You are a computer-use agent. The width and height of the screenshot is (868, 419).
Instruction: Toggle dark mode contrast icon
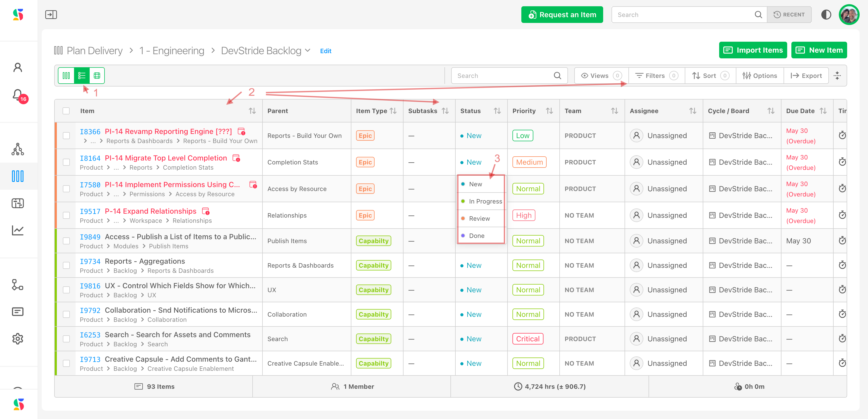click(x=826, y=15)
